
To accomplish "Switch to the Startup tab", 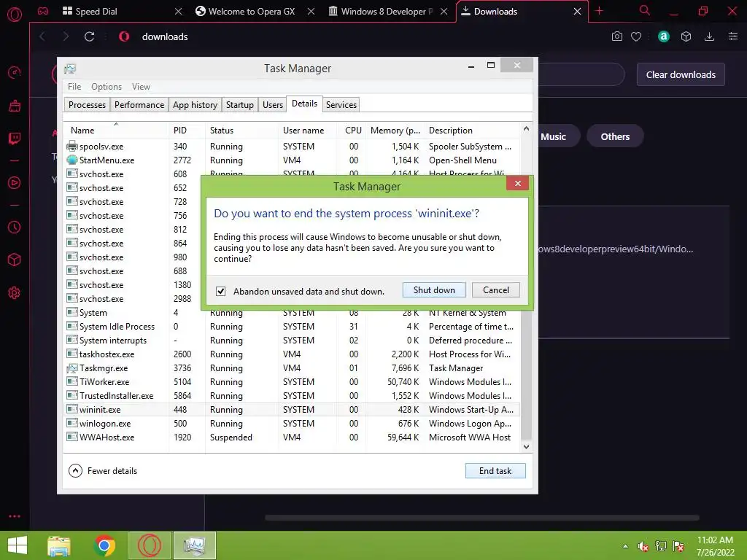I will 239,105.
